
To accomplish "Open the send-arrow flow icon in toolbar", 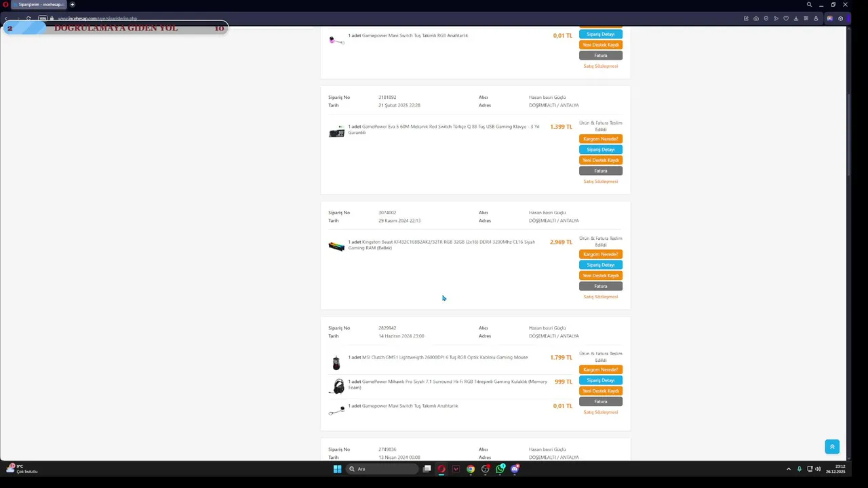I will pos(776,18).
